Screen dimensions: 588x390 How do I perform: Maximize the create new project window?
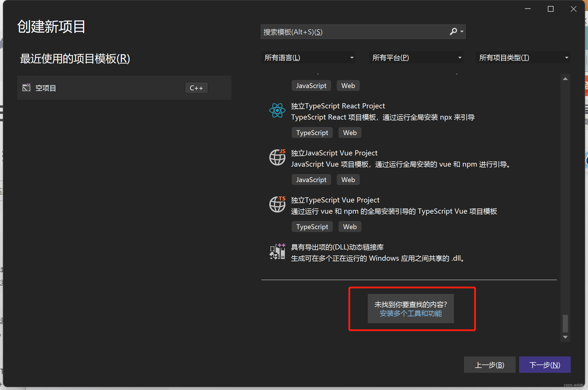click(x=550, y=9)
